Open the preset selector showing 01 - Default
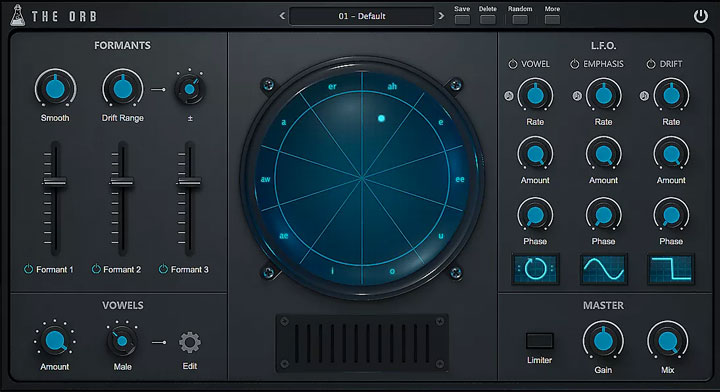 point(362,16)
